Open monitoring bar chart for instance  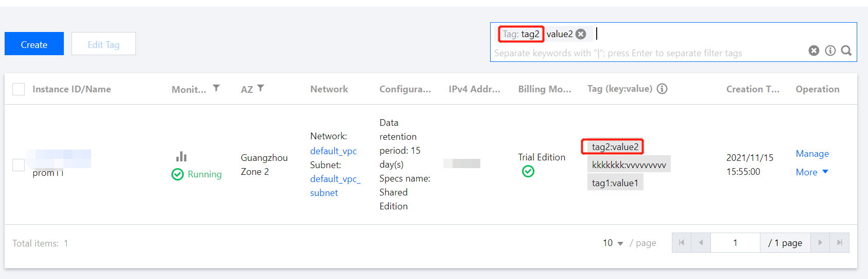pyautogui.click(x=181, y=156)
